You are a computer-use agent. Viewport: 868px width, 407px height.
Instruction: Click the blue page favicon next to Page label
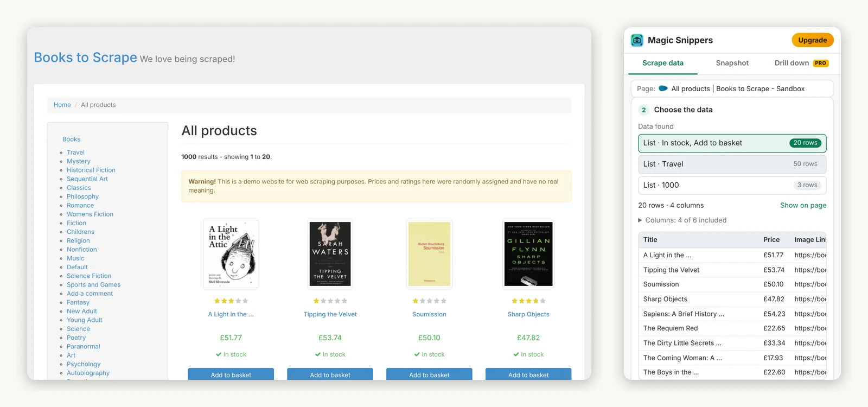[x=663, y=88]
